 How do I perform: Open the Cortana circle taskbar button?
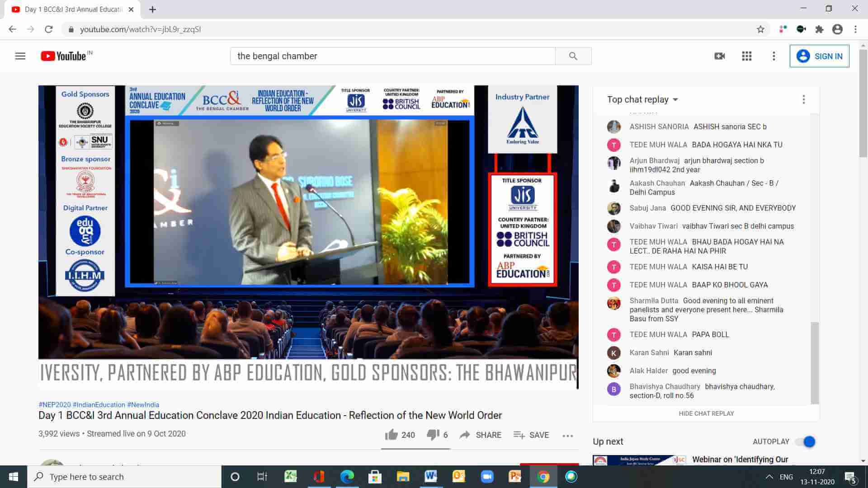click(235, 477)
